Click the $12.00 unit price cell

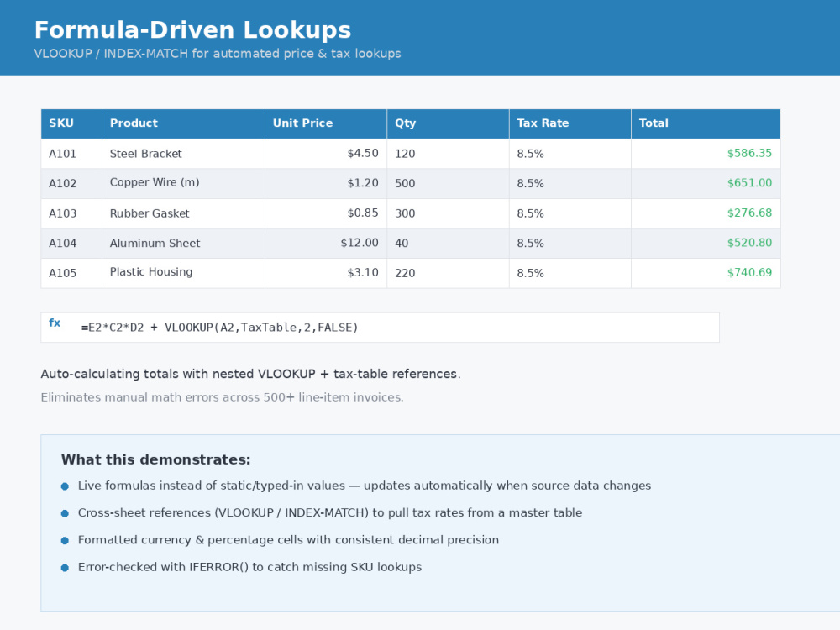(x=326, y=244)
